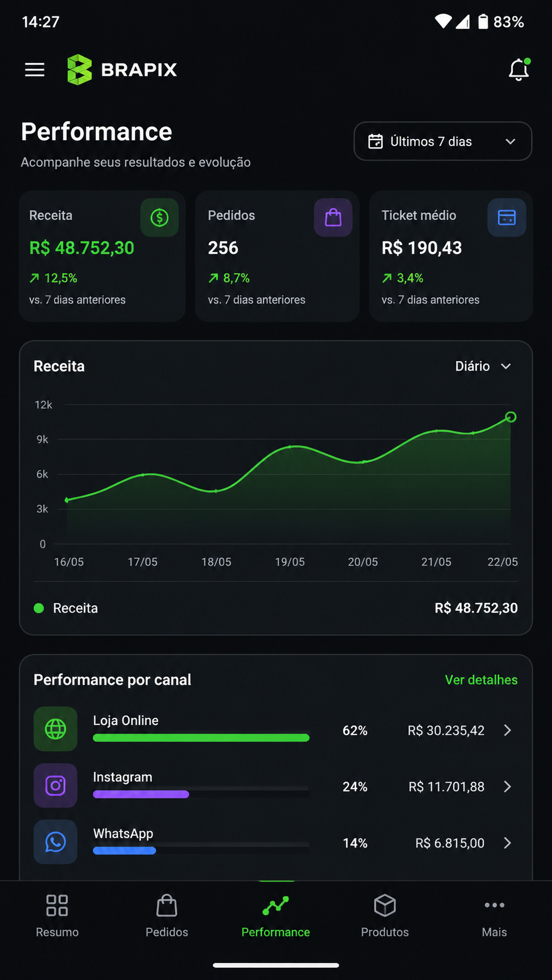Screen dimensions: 552x980
Task: Tap the 12k axis label
Action: tap(43, 404)
